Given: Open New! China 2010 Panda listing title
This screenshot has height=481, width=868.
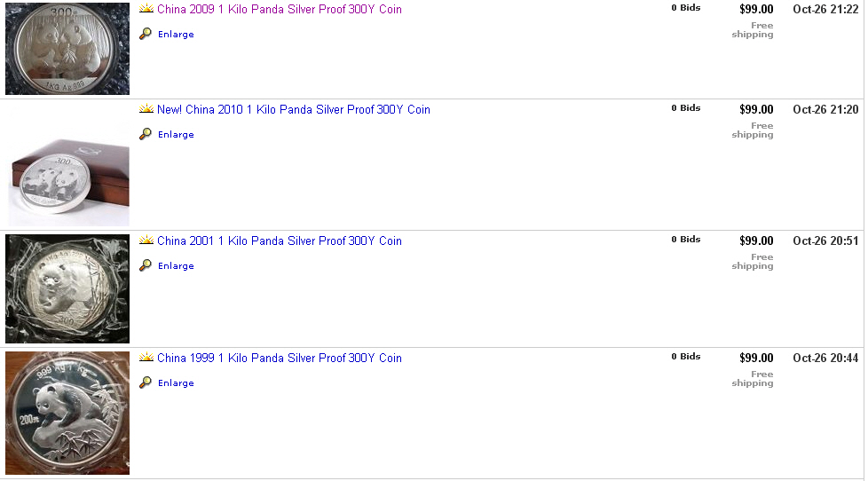Looking at the screenshot, I should pos(293,110).
